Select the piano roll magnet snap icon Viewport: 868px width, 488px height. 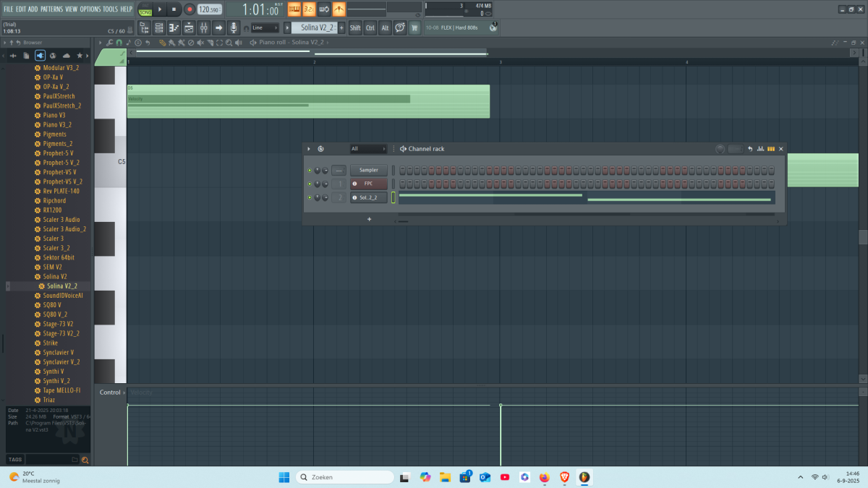(x=119, y=43)
